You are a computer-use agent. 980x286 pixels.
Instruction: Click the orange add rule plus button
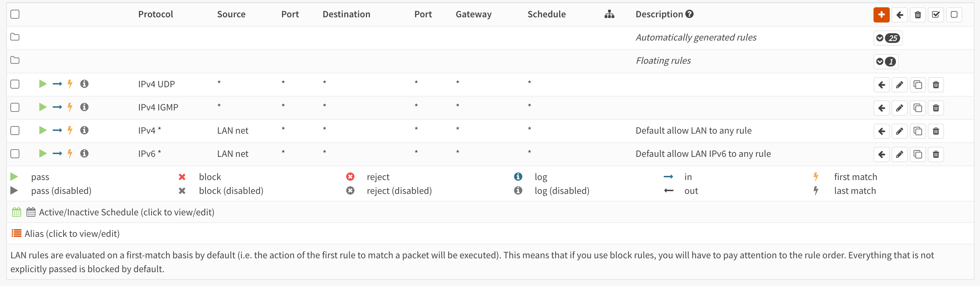coord(881,15)
